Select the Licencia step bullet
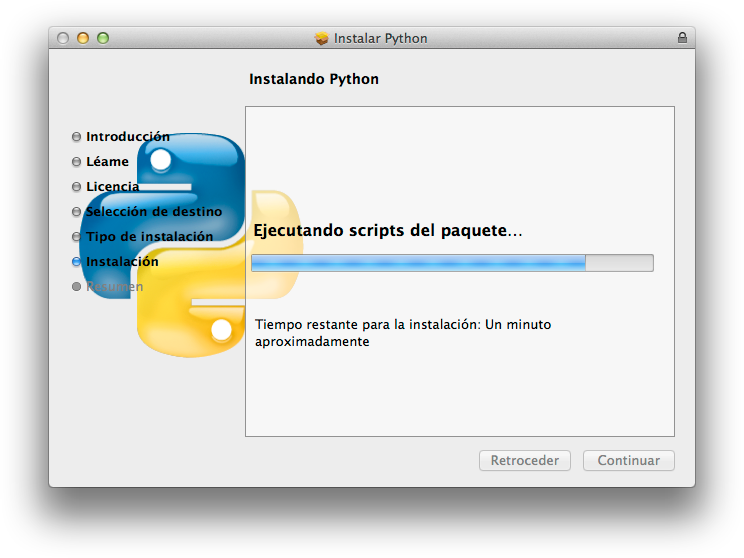Image resolution: width=744 pixels, height=558 pixels. coord(76,186)
